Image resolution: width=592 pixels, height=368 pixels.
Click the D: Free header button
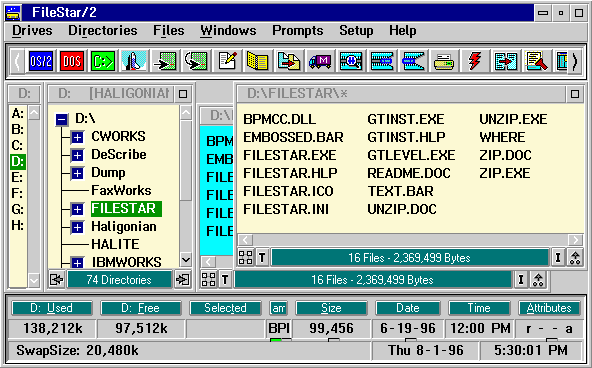(x=140, y=308)
